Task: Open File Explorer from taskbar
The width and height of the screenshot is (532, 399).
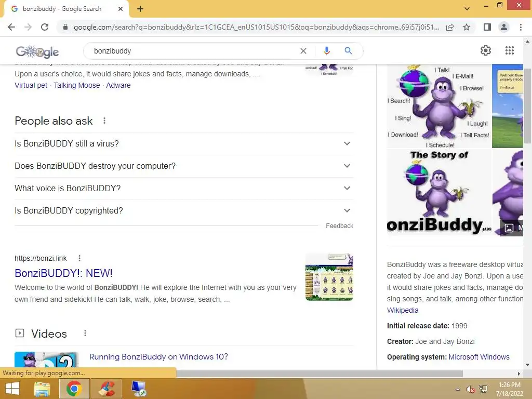Action: 42,389
